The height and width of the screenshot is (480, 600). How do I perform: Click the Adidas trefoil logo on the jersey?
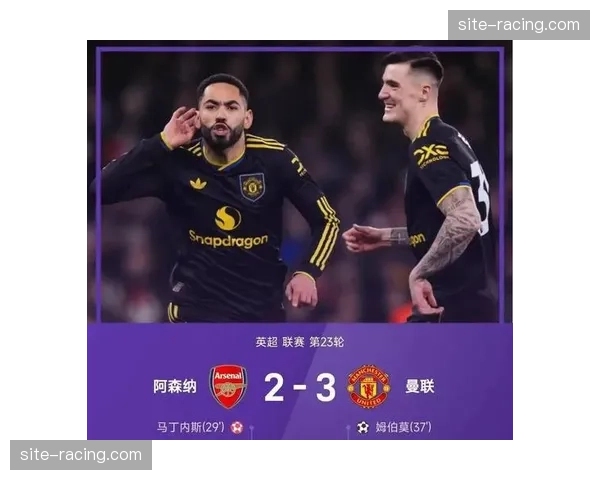click(198, 183)
